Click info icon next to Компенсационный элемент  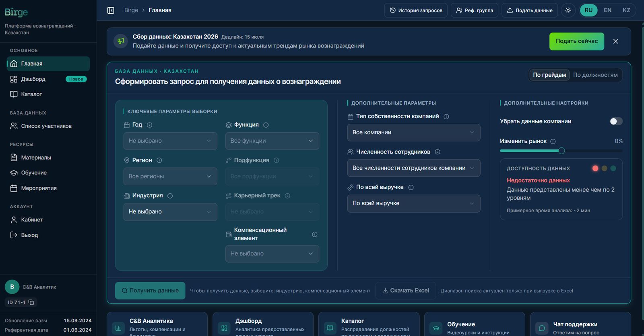pyautogui.click(x=315, y=234)
